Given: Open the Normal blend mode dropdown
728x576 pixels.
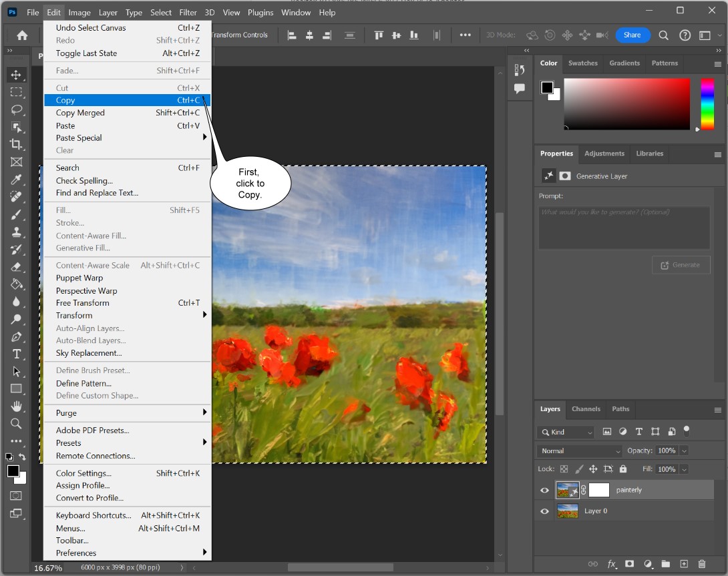Looking at the screenshot, I should [580, 451].
